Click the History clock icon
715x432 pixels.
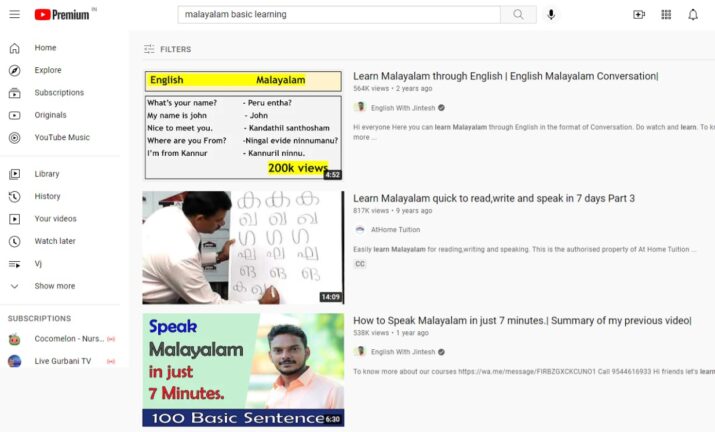coord(15,196)
